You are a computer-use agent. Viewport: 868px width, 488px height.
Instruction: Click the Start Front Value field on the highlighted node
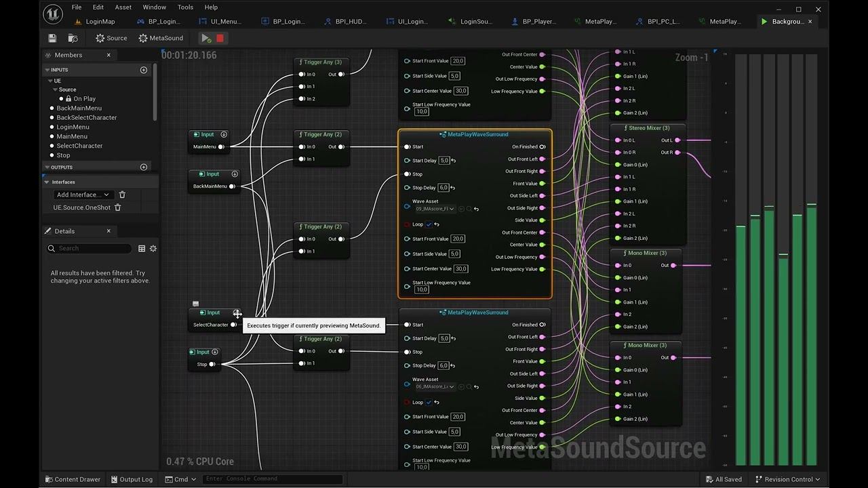click(x=458, y=239)
